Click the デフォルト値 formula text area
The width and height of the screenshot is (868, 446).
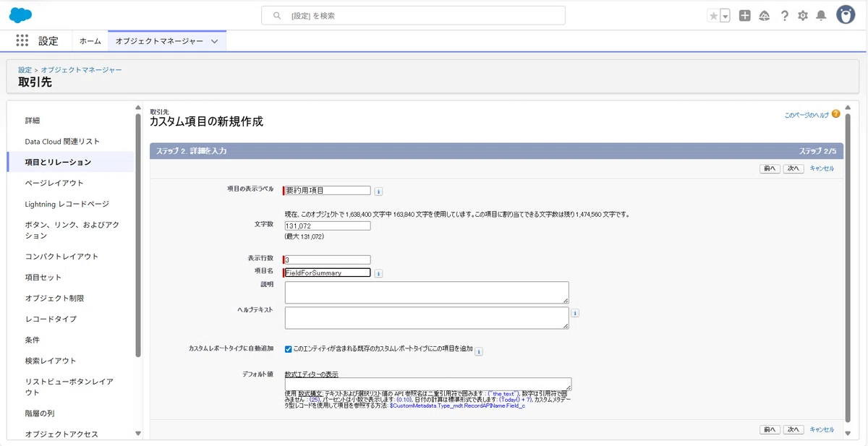[x=428, y=384]
